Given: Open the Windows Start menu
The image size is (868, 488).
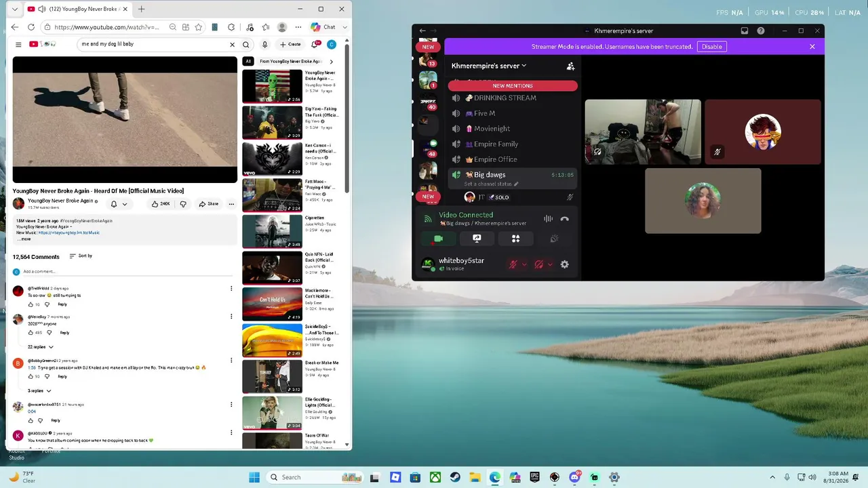Looking at the screenshot, I should [x=254, y=477].
